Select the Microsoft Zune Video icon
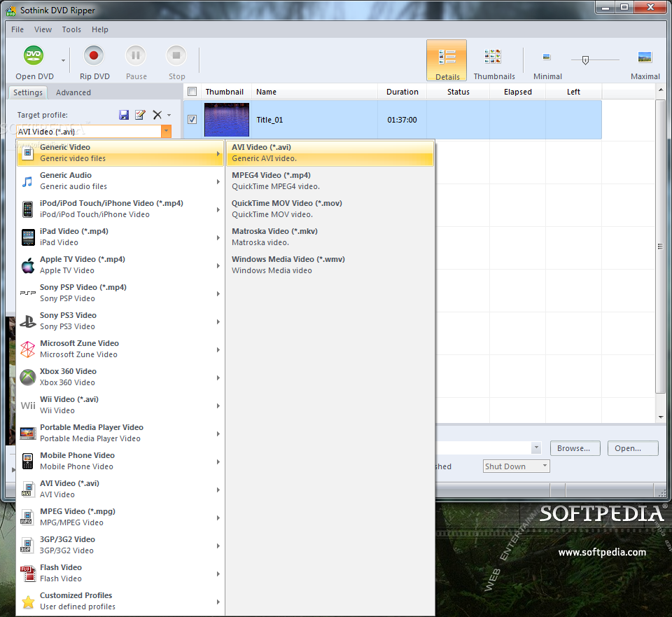The height and width of the screenshot is (617, 672). (28, 349)
